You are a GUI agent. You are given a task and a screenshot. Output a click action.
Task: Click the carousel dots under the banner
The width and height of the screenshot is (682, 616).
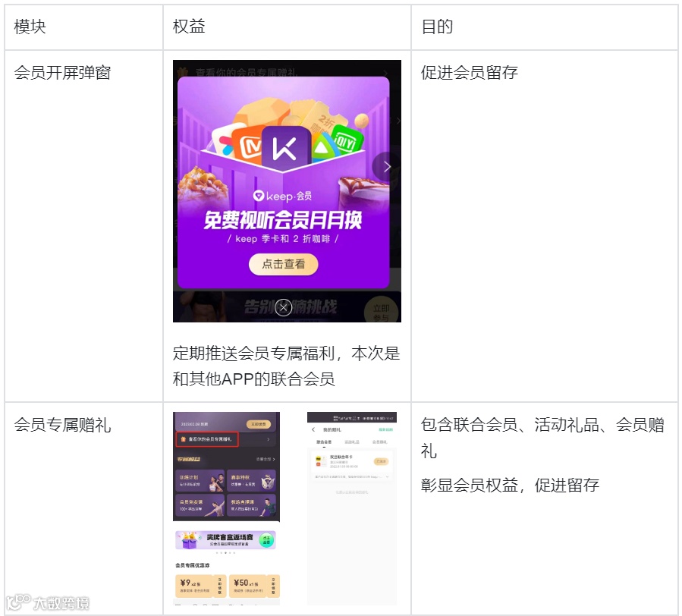(225, 553)
